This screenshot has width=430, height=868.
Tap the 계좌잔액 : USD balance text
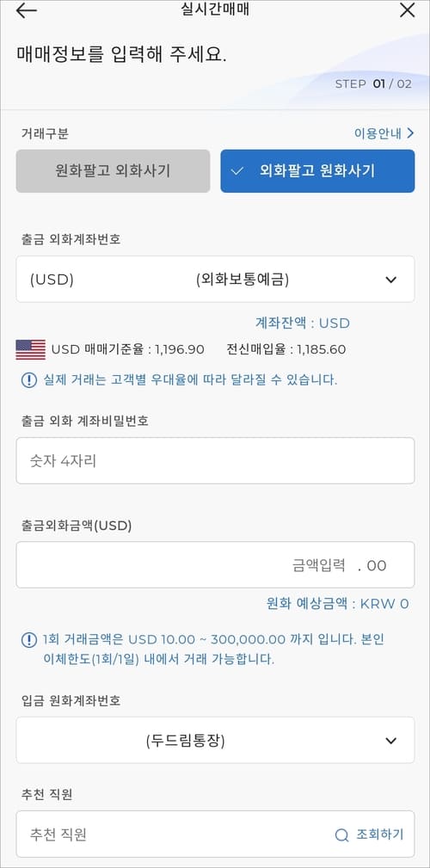click(302, 323)
